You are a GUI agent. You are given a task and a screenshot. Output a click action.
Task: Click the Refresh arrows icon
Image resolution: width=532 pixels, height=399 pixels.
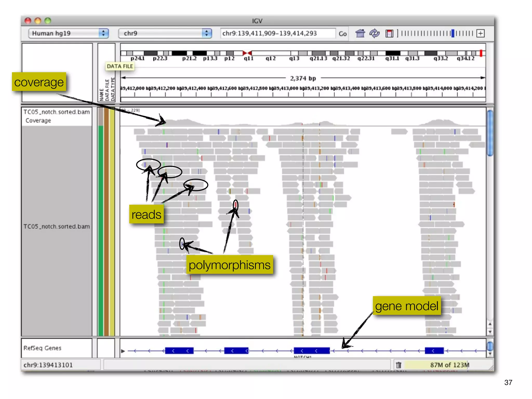374,34
